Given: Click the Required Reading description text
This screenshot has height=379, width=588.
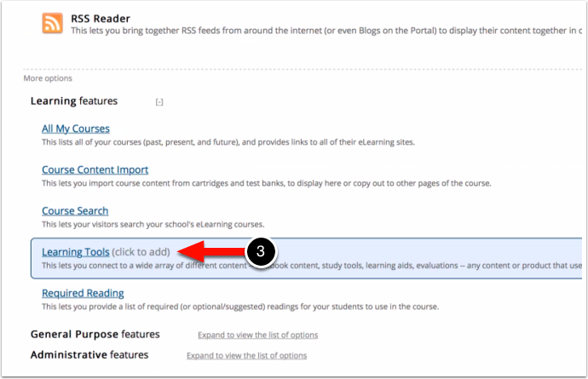Looking at the screenshot, I should pos(240,307).
